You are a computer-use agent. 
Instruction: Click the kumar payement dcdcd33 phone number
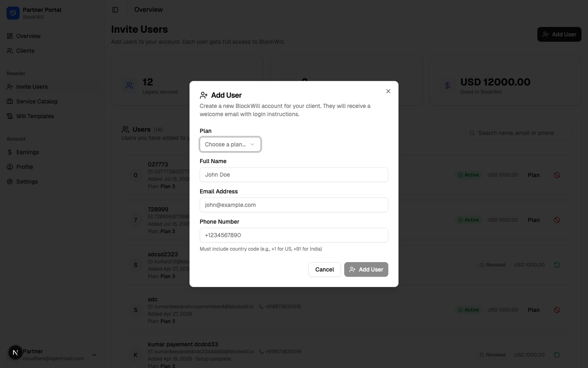[283, 352]
